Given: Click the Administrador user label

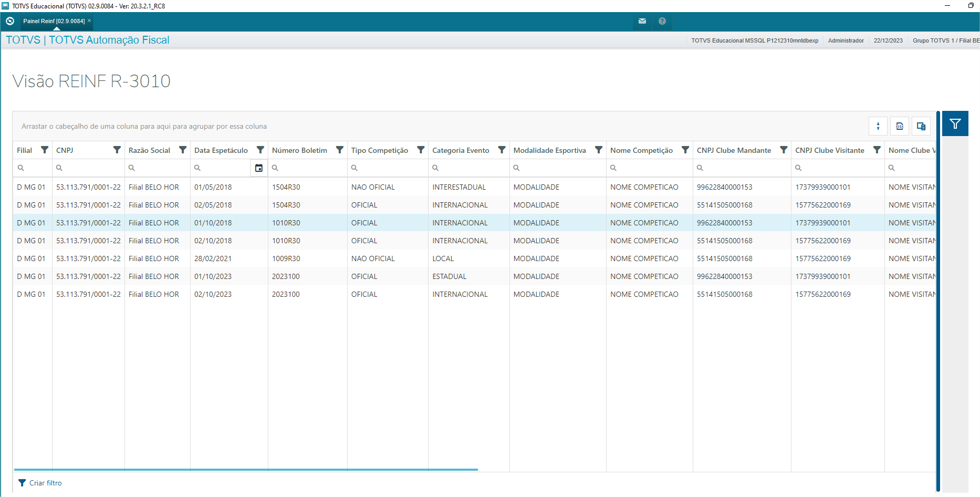Looking at the screenshot, I should pyautogui.click(x=846, y=40).
